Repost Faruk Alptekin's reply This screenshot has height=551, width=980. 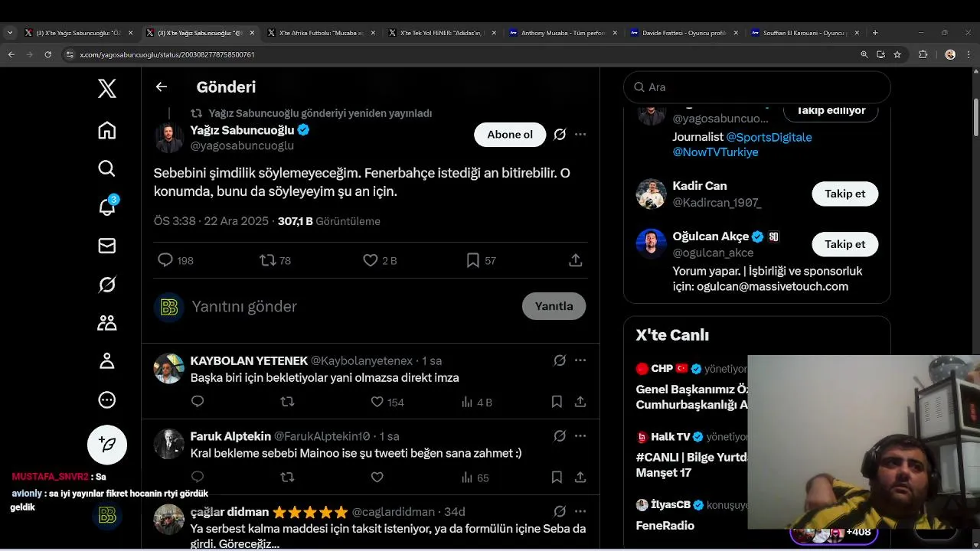[x=287, y=478]
